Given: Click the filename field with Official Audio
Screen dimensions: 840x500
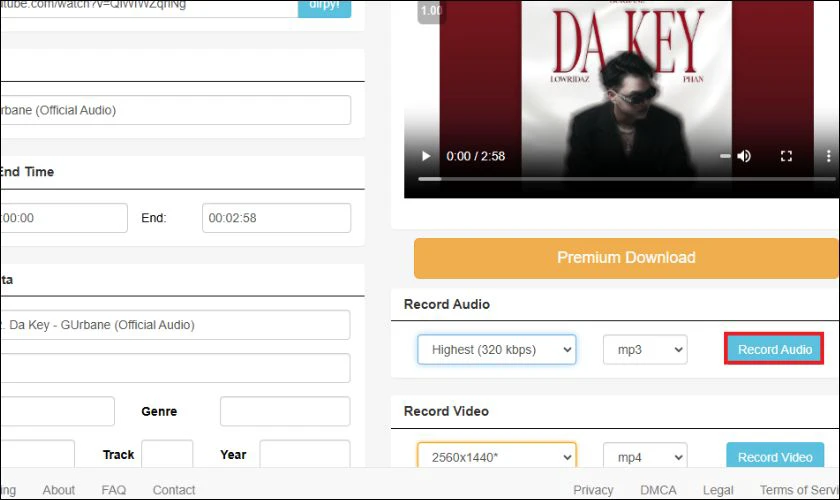Looking at the screenshot, I should [175, 110].
